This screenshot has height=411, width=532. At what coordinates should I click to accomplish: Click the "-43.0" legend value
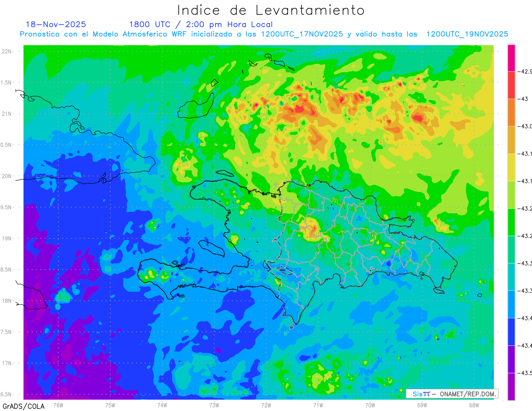pos(524,126)
